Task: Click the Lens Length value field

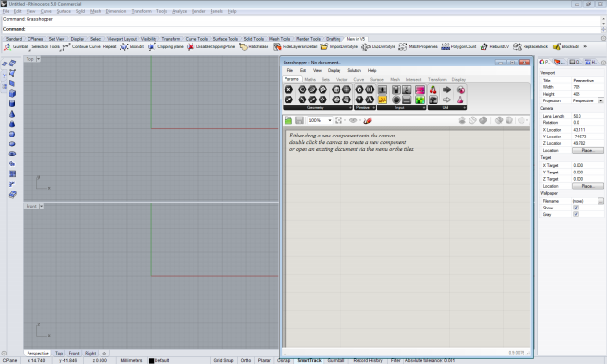Action: point(588,116)
